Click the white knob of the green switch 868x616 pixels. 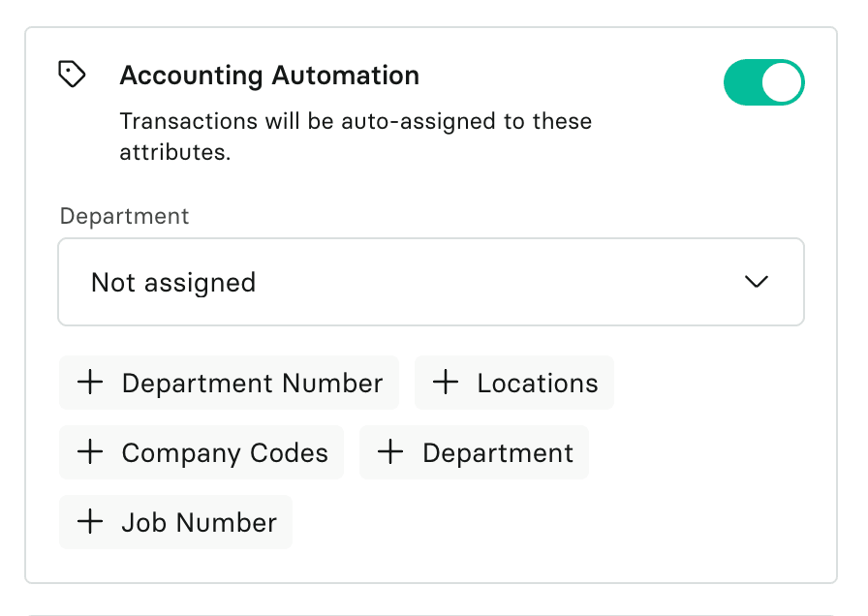(x=782, y=83)
